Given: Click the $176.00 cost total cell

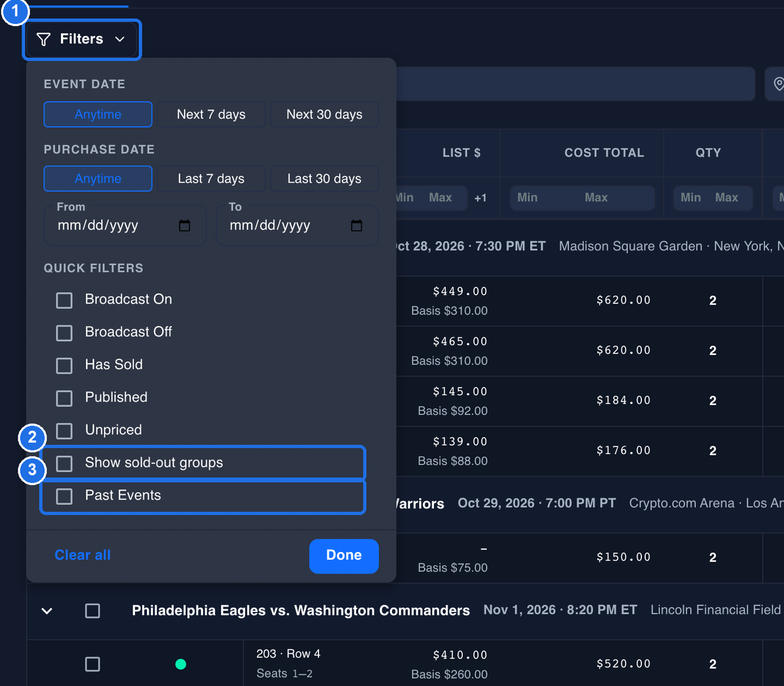Looking at the screenshot, I should pyautogui.click(x=624, y=450).
